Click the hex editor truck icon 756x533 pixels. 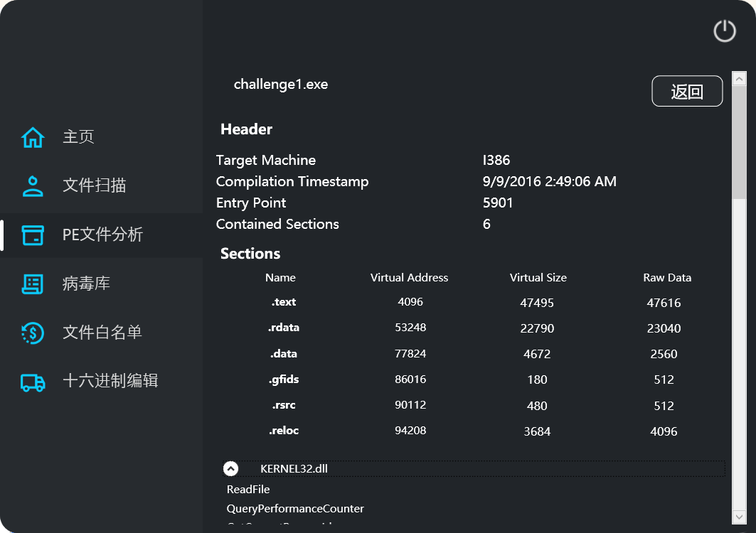pyautogui.click(x=33, y=382)
